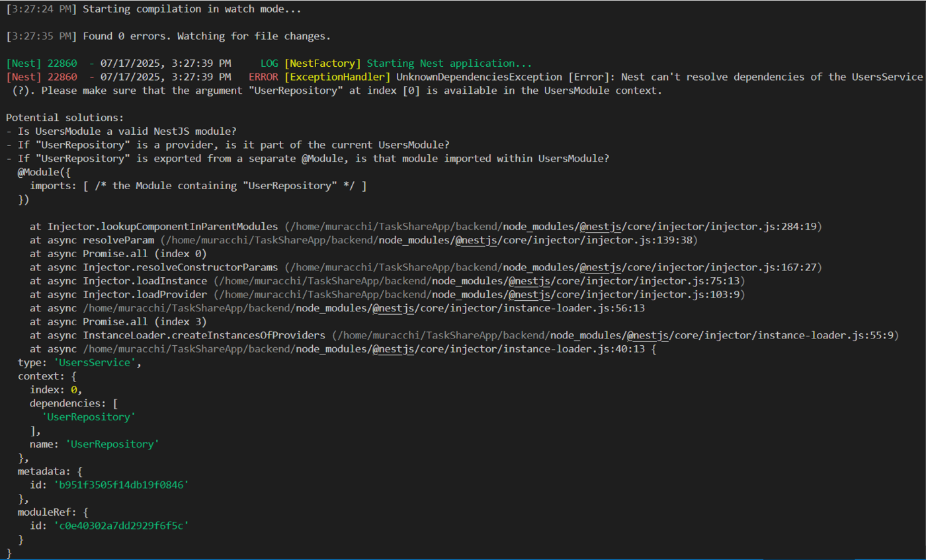Click the 'moduleRef: {' line
The width and height of the screenshot is (926, 560).
[54, 512]
